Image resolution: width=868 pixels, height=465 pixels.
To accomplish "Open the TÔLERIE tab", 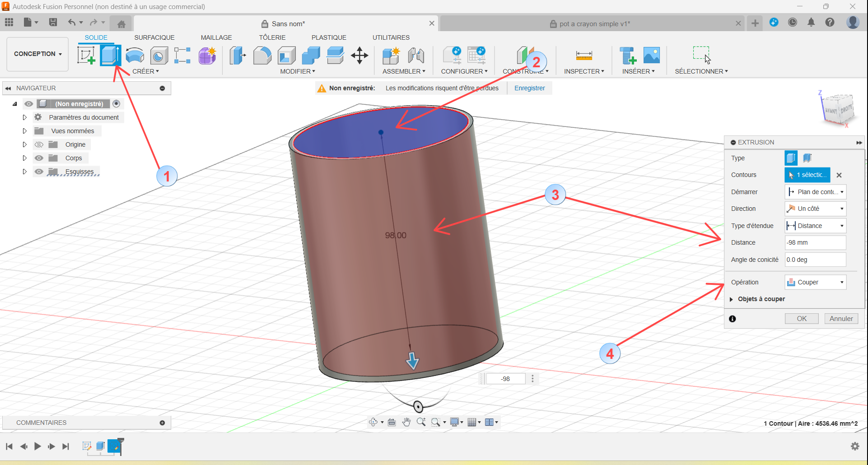I will click(x=272, y=37).
